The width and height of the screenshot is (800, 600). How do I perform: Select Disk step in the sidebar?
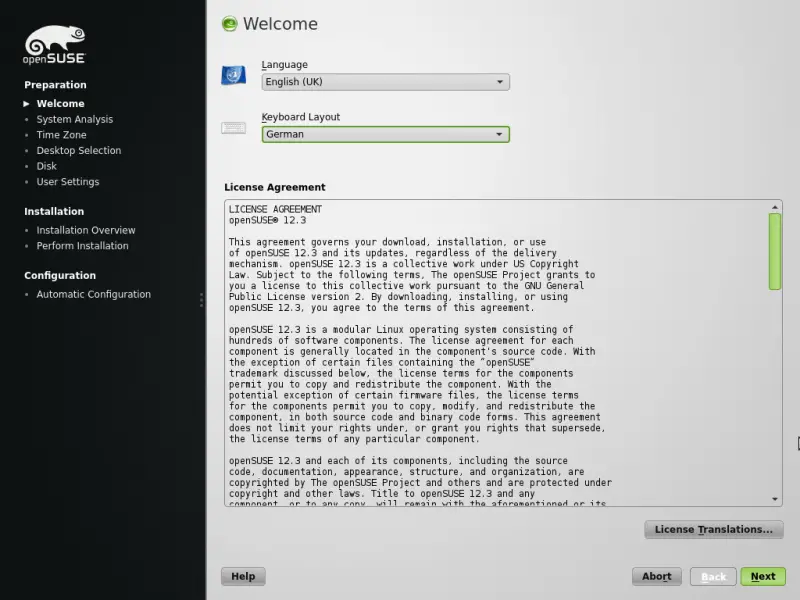click(x=46, y=166)
